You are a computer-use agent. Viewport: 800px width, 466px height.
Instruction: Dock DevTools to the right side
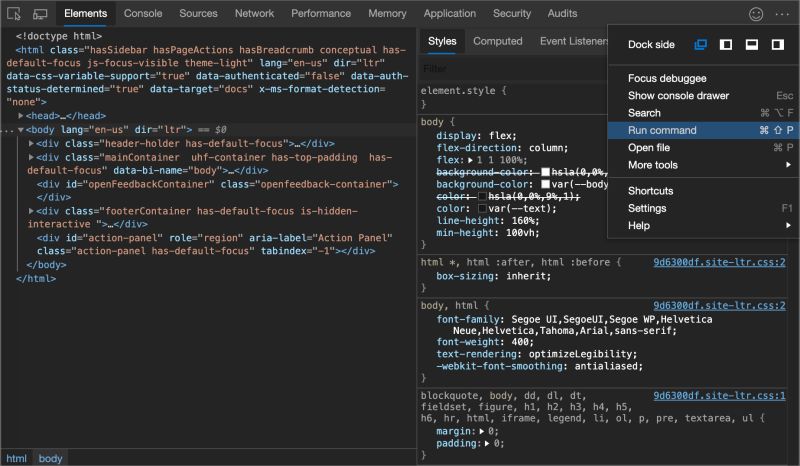pos(778,44)
